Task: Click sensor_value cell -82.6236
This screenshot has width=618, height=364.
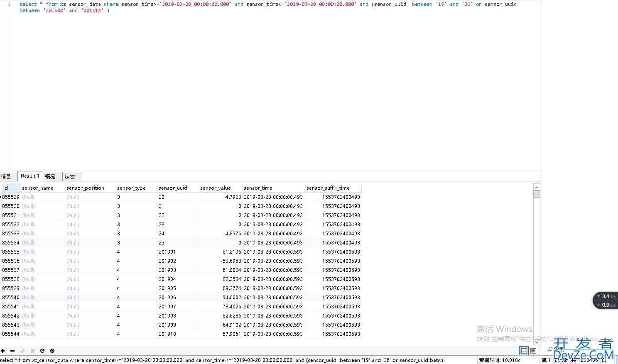Action: (221, 315)
